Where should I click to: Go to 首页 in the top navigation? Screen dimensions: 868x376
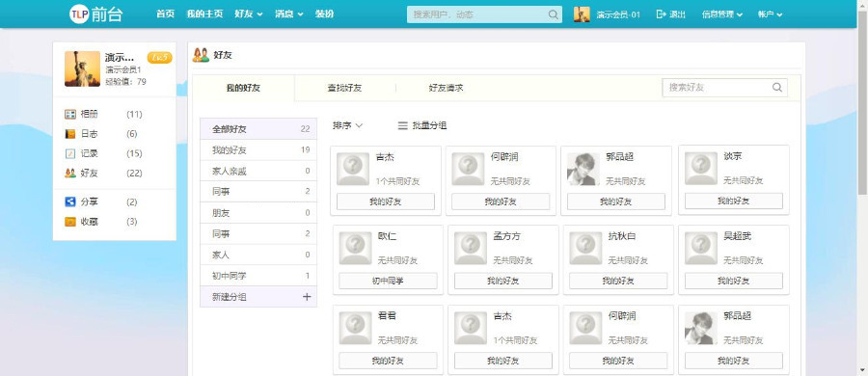[x=166, y=14]
